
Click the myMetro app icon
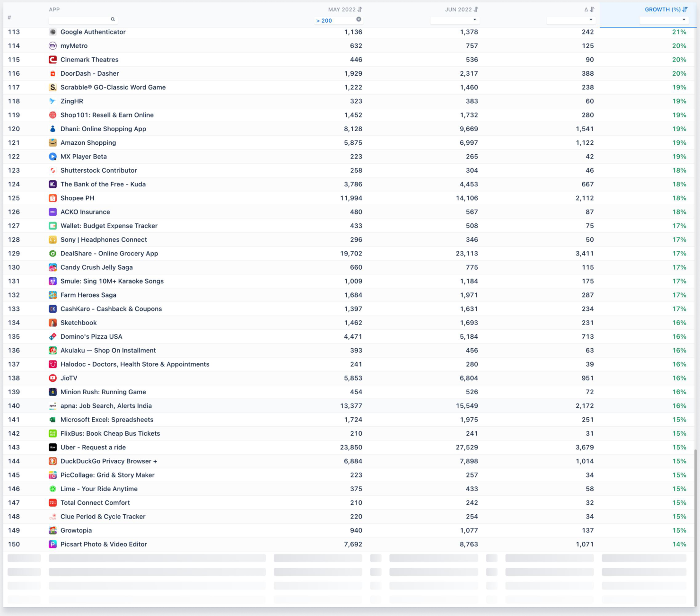[53, 46]
